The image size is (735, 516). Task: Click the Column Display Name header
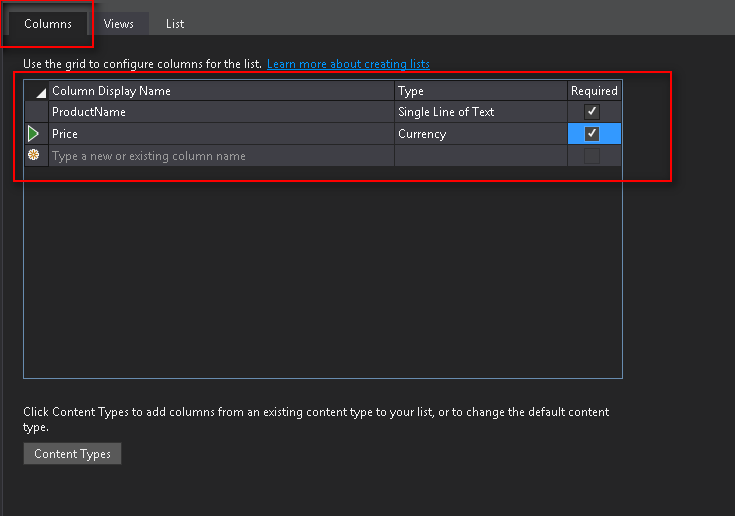220,91
